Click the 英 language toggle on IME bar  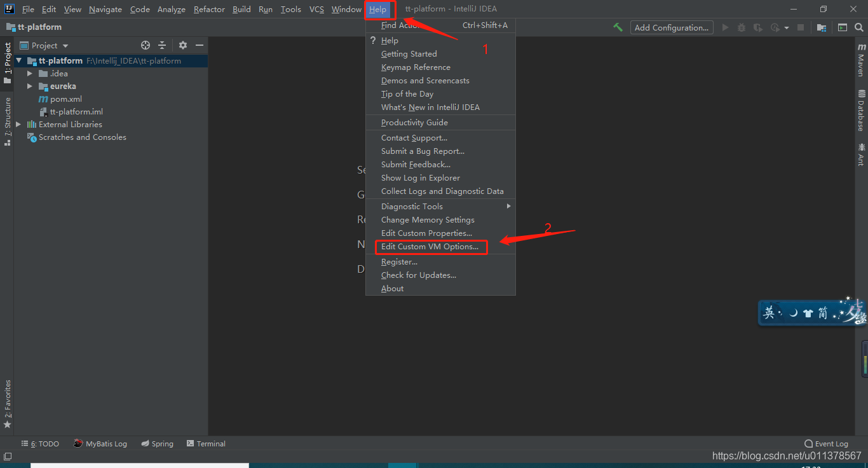point(770,313)
